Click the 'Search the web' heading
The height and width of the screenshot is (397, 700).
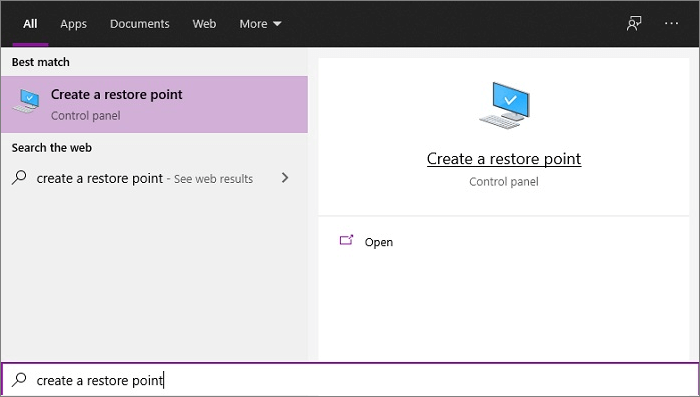[52, 148]
